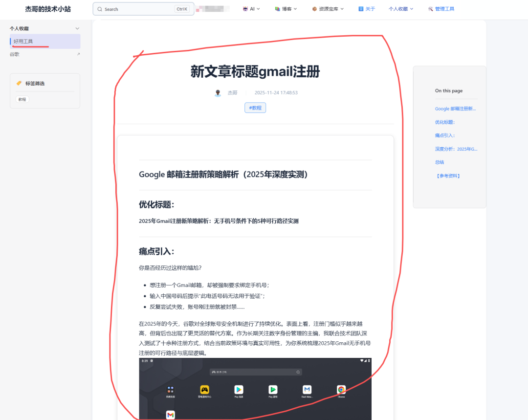Click the tag icon next to 标签筛选
Image resolution: width=528 pixels, height=420 pixels.
point(20,83)
